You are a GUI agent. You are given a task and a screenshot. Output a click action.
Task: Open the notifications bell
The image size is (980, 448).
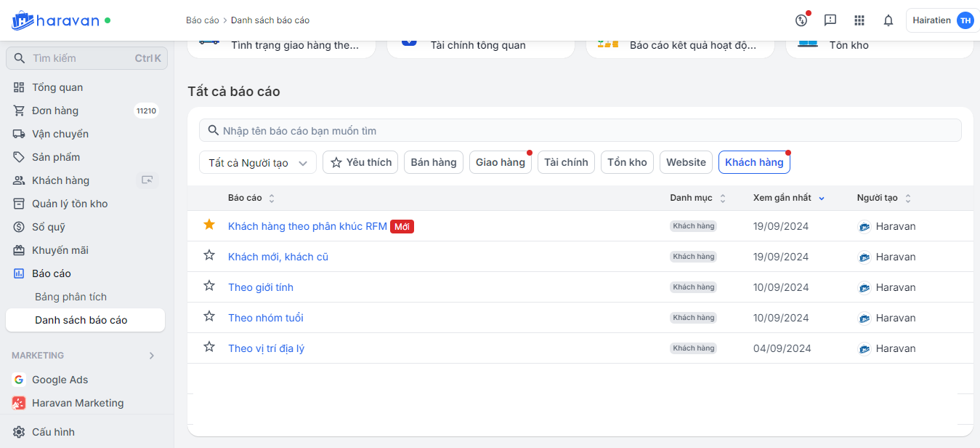(888, 20)
